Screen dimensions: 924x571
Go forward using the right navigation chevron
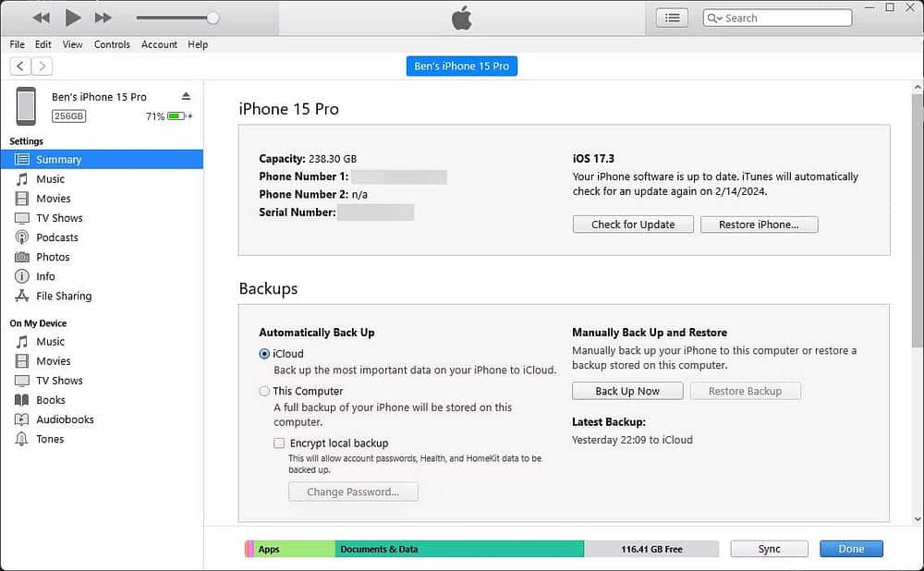tap(42, 66)
